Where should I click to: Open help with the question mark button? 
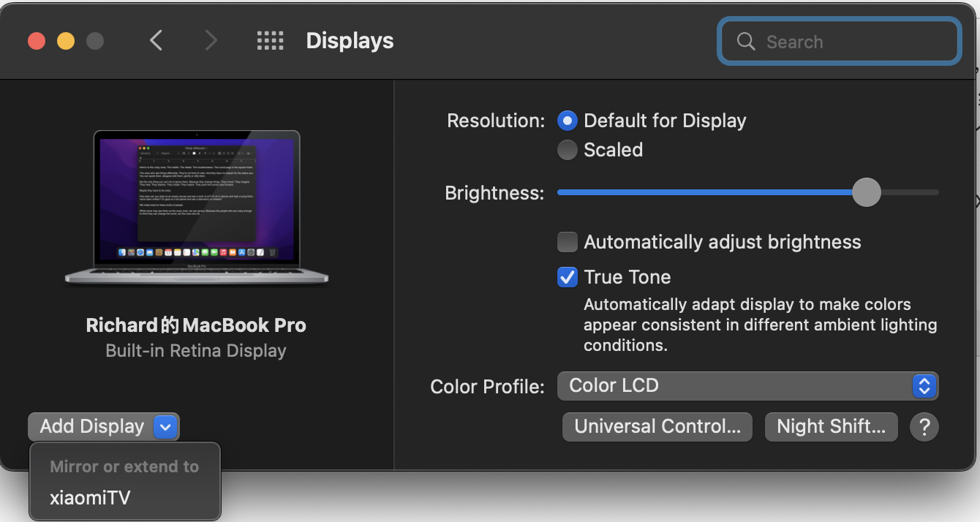(x=924, y=427)
